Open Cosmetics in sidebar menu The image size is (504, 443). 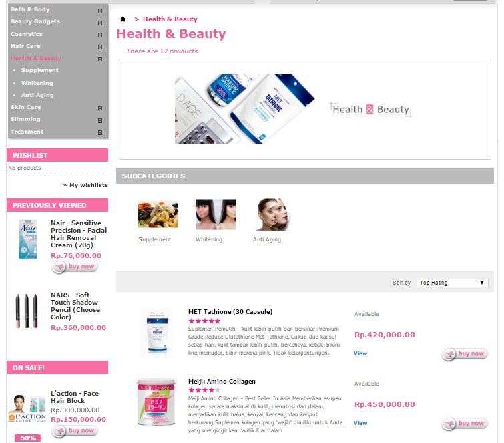pos(26,34)
